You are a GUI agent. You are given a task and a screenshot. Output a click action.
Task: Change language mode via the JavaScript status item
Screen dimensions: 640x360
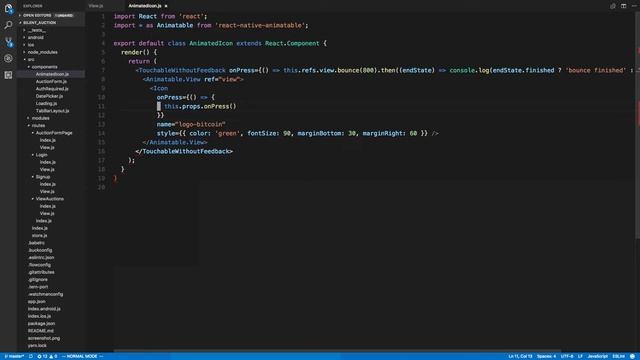pos(598,356)
